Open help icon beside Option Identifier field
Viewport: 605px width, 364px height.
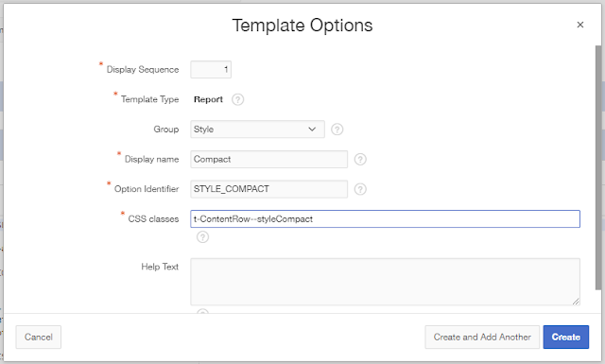pyautogui.click(x=360, y=189)
